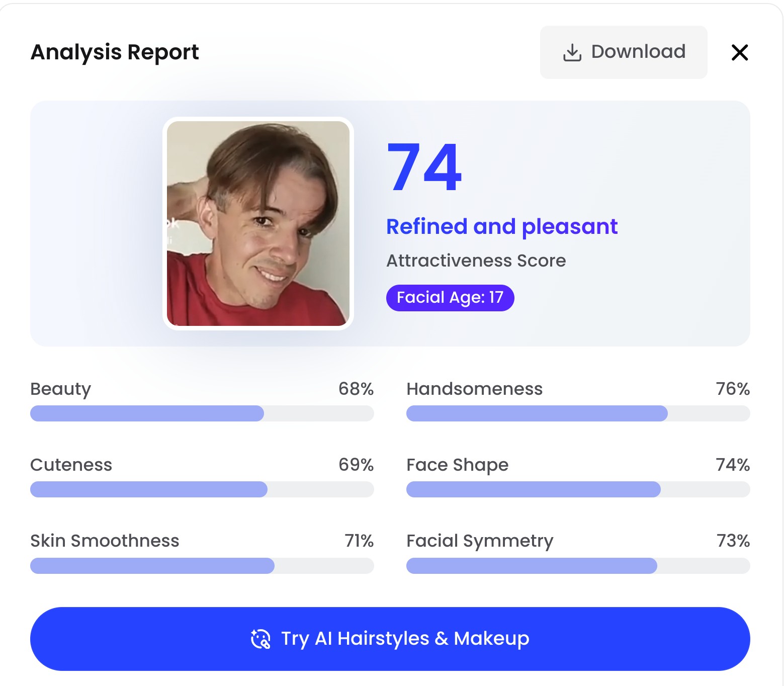Click the "74%" face shape value
Image resolution: width=784 pixels, height=686 pixels.
click(733, 465)
